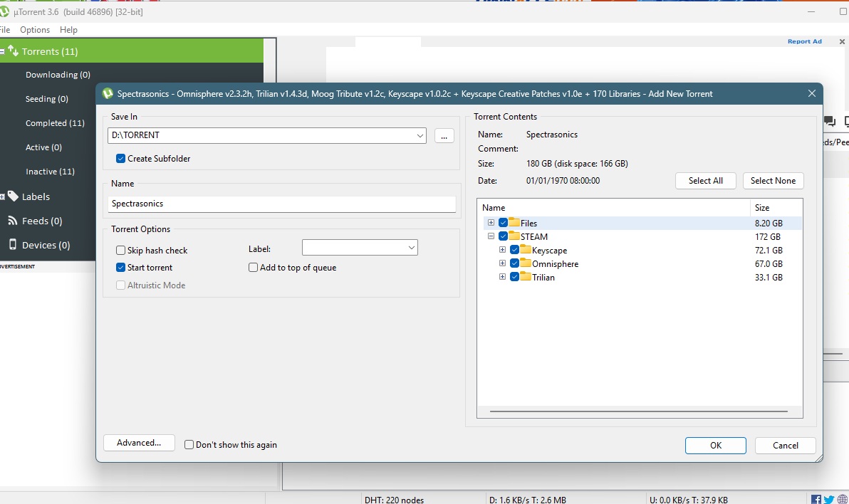Select Inactive (11) in sidebar
This screenshot has height=504, width=849.
click(50, 171)
